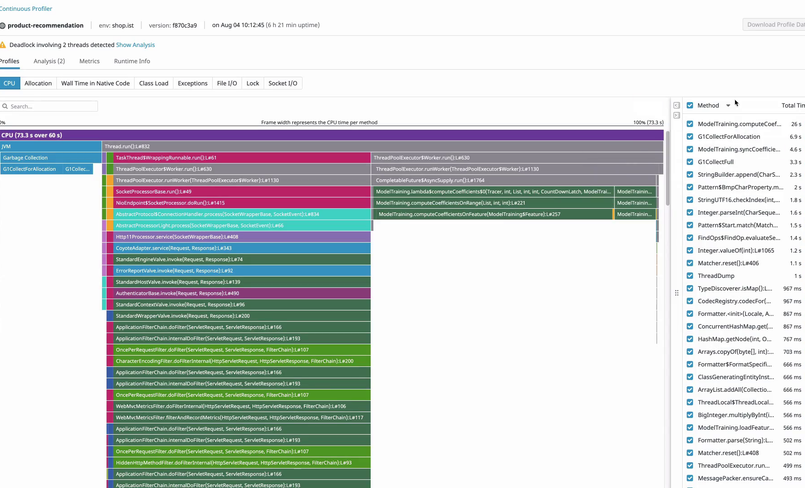Screen dimensions: 805x488
Task: Select Http11Processor.service frame
Action: 242,237
